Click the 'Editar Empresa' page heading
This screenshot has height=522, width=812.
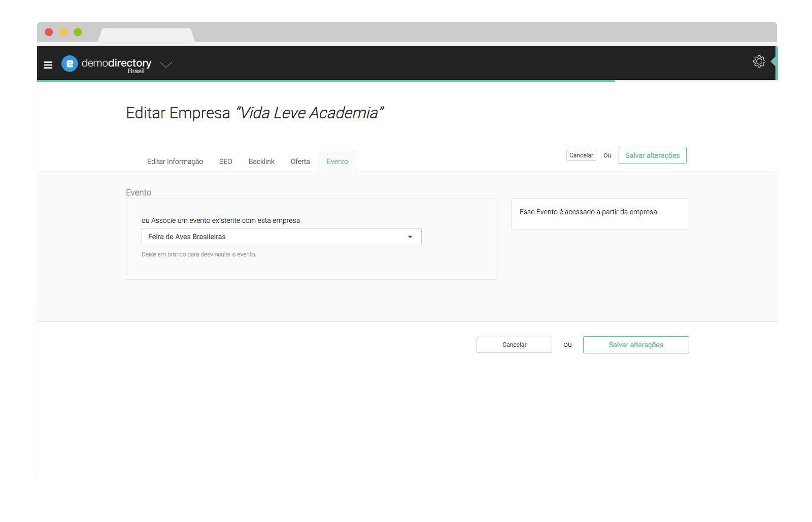click(x=255, y=113)
